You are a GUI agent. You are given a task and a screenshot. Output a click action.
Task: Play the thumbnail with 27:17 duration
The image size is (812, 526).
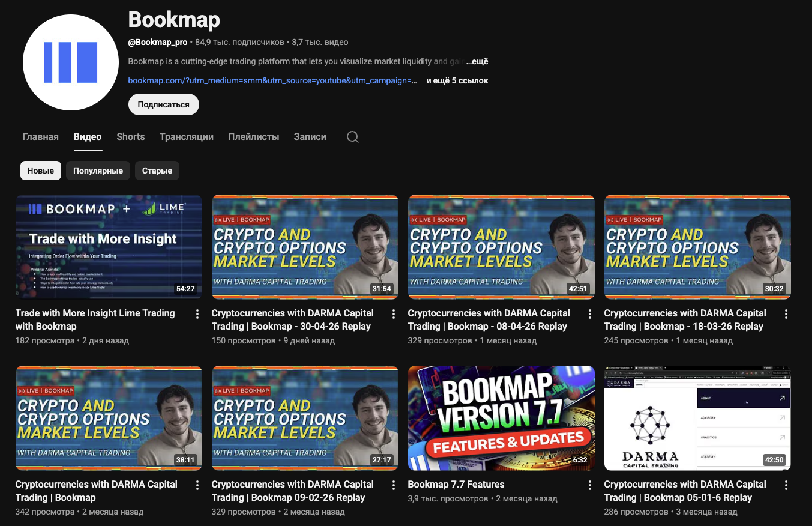click(305, 418)
